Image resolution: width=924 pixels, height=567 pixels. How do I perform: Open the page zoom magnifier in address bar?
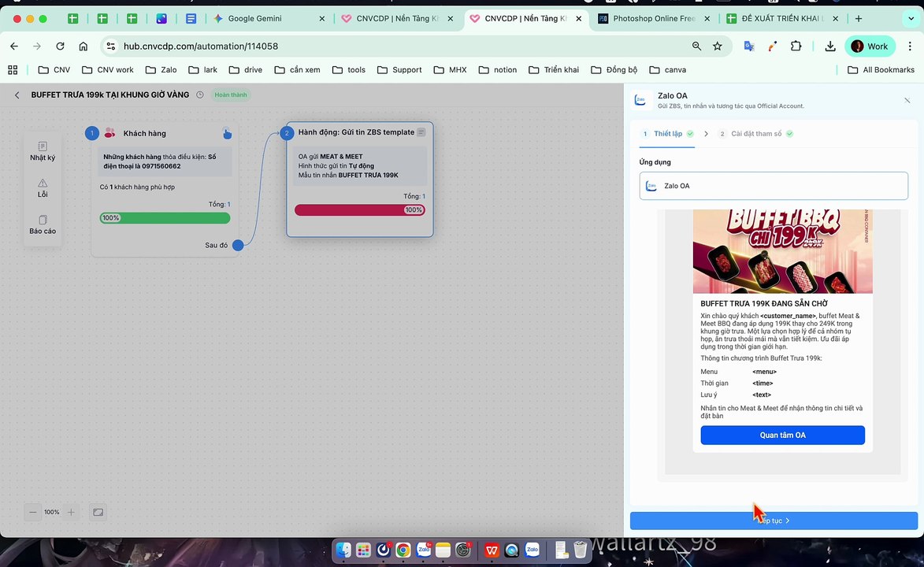pyautogui.click(x=696, y=46)
